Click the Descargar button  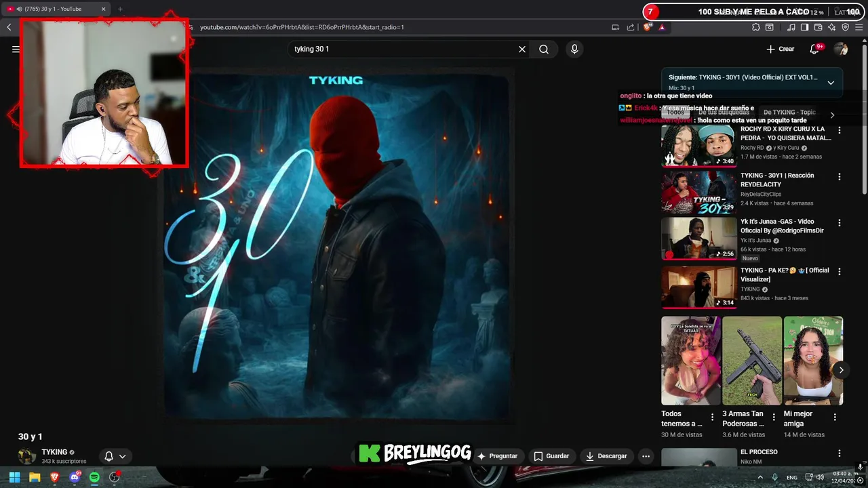tap(606, 456)
